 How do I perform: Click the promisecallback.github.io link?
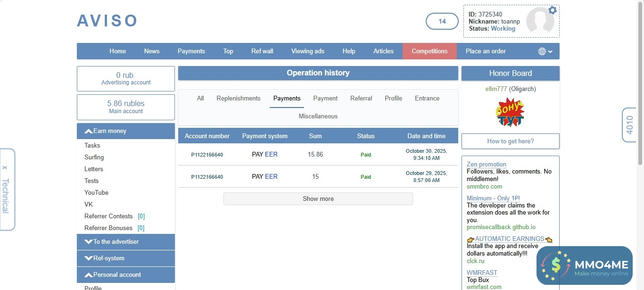[501, 227]
